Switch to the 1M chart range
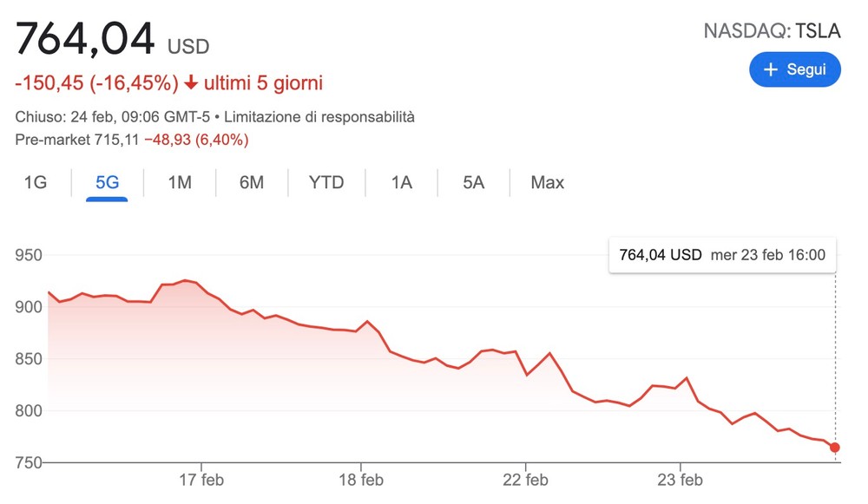 tap(180, 182)
